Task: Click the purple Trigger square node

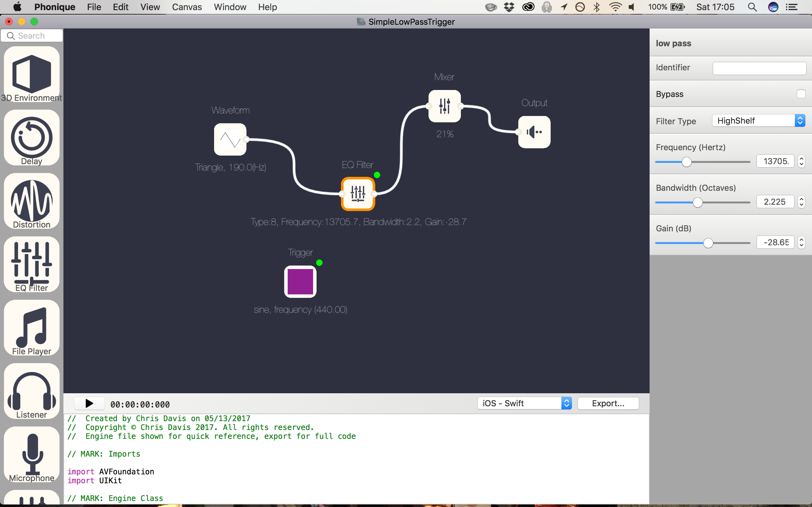Action: pos(300,282)
